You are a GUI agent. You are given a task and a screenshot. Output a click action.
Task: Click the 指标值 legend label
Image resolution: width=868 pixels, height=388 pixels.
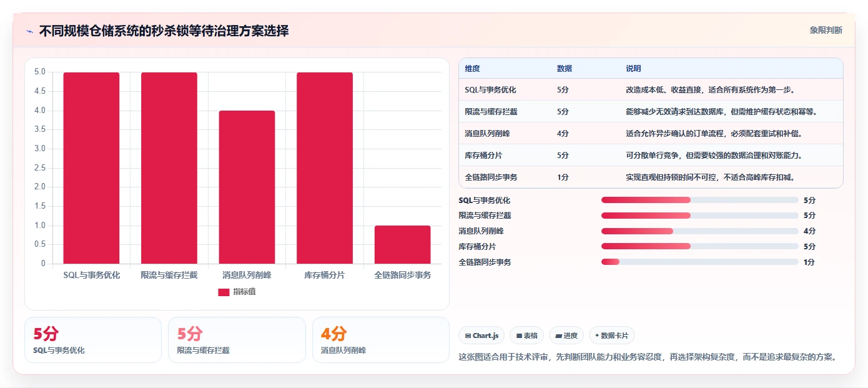pyautogui.click(x=244, y=292)
